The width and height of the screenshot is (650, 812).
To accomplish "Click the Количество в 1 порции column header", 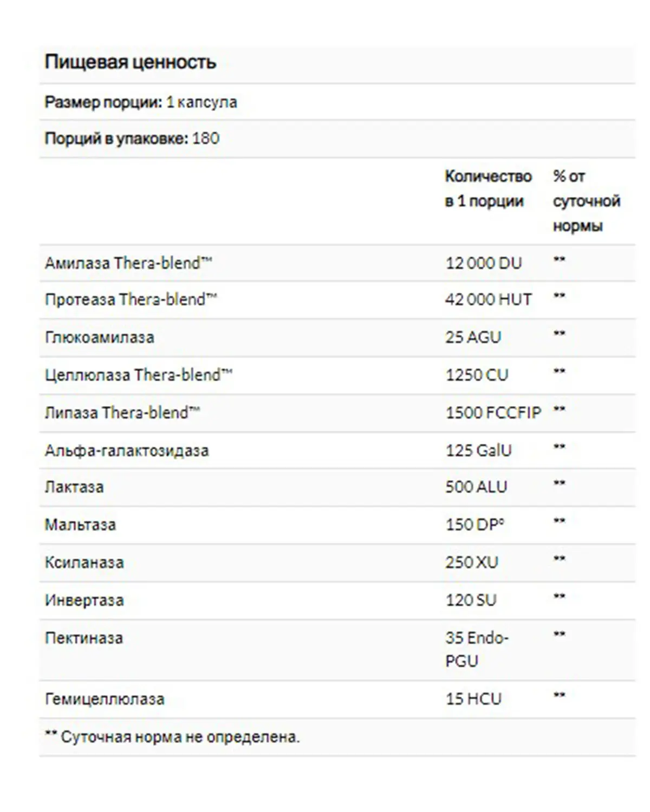I will point(488,188).
